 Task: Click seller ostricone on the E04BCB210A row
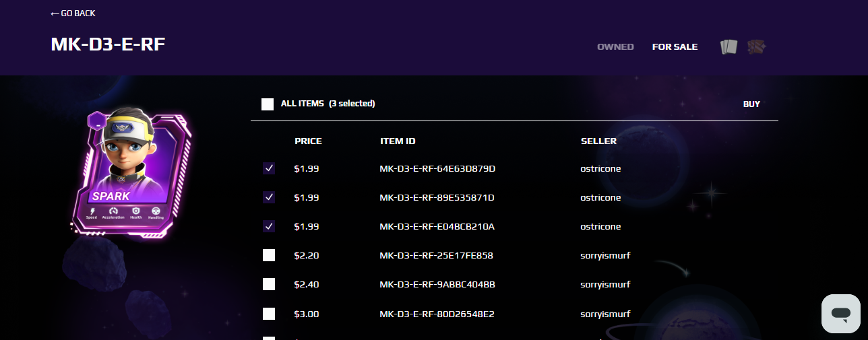(x=600, y=226)
